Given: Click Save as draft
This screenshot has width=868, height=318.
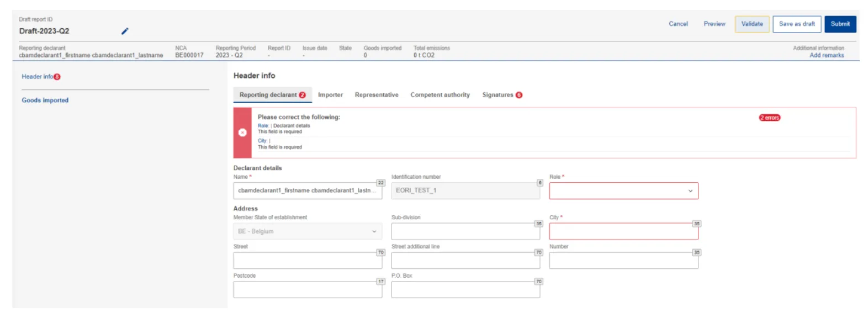Looking at the screenshot, I should [797, 24].
